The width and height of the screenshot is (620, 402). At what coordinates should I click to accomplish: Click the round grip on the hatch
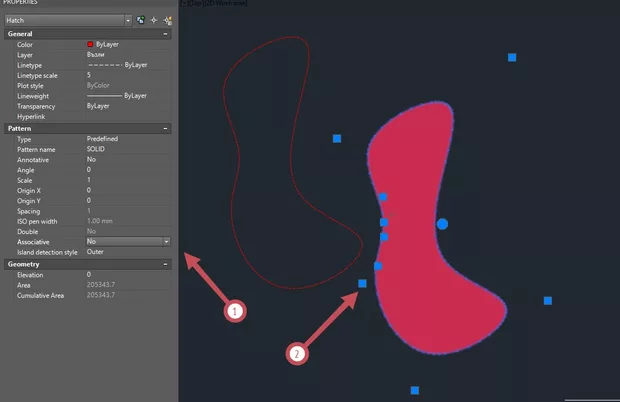tap(442, 224)
